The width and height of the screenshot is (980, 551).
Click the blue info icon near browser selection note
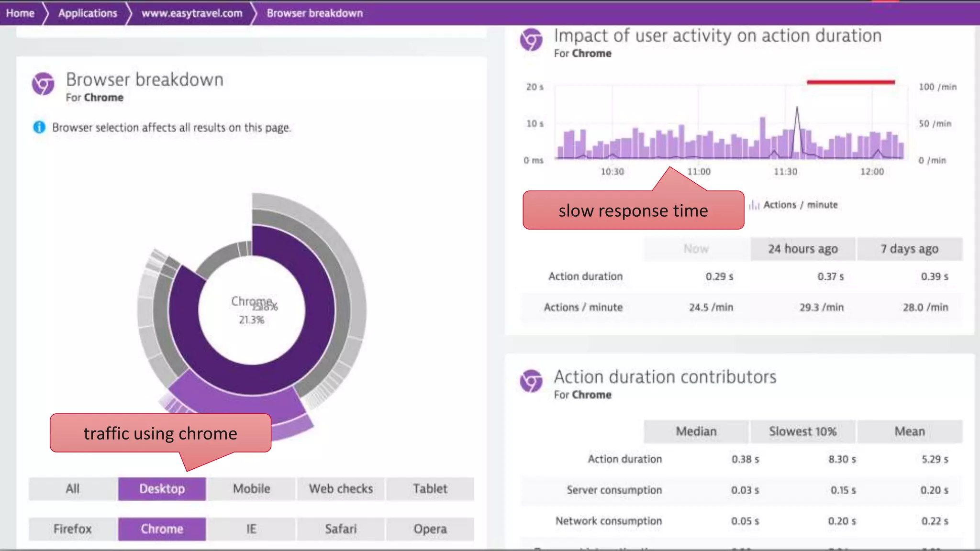pos(39,127)
